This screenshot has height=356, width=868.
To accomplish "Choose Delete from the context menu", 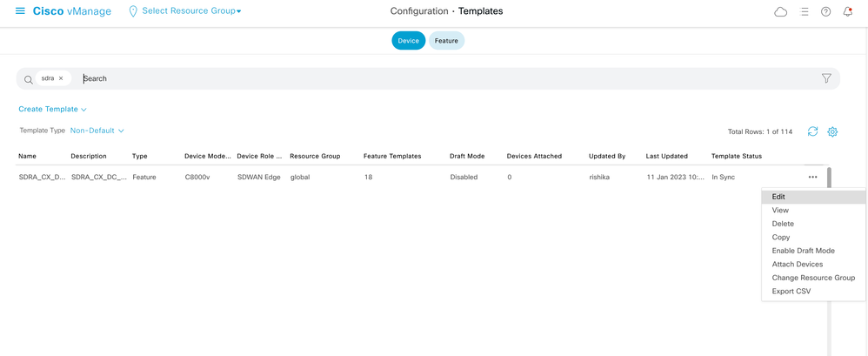I will coord(813,224).
